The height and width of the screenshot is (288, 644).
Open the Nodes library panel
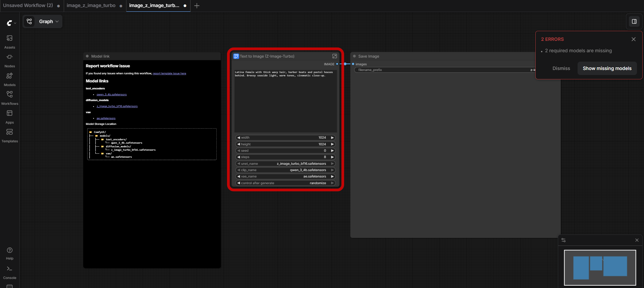coord(10,61)
